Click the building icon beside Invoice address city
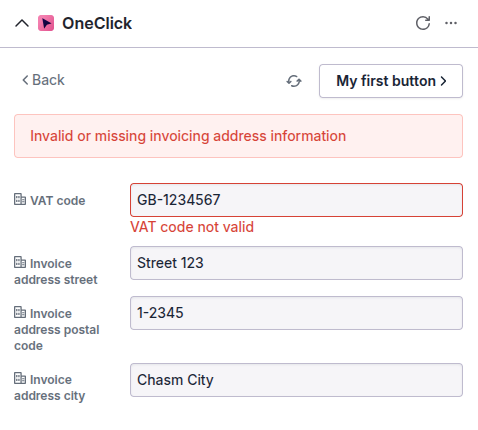The height and width of the screenshot is (430, 478). click(20, 378)
